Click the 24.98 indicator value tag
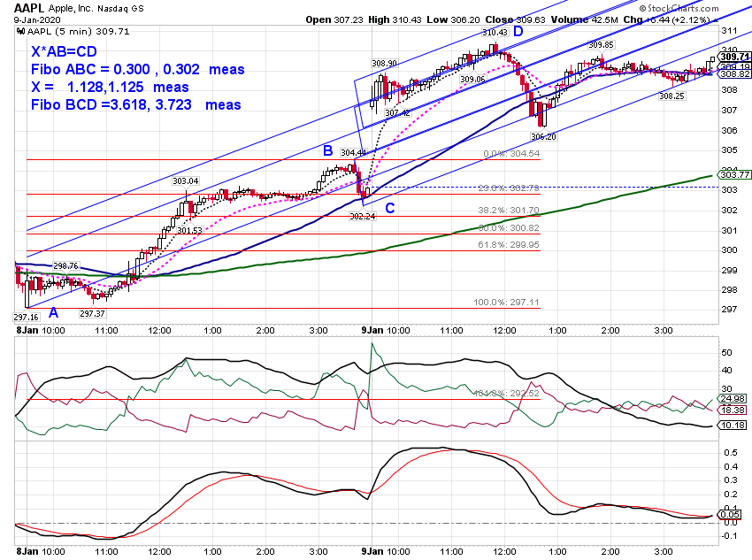 click(x=733, y=398)
